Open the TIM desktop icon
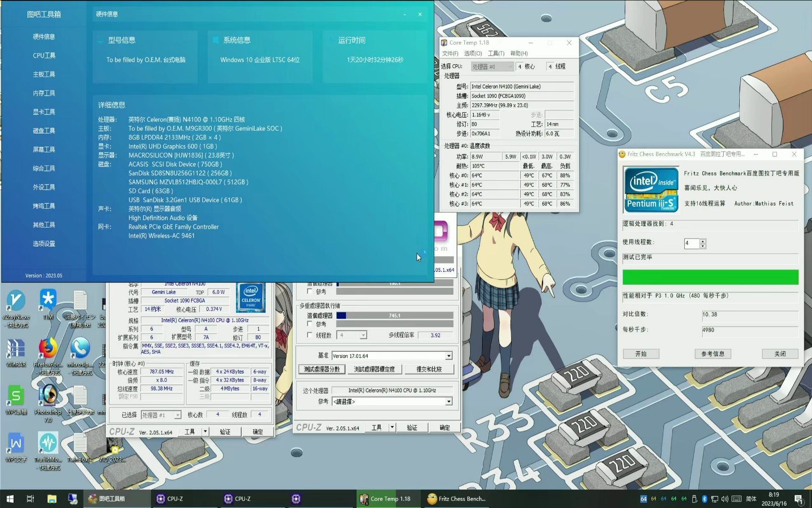 pos(48,305)
